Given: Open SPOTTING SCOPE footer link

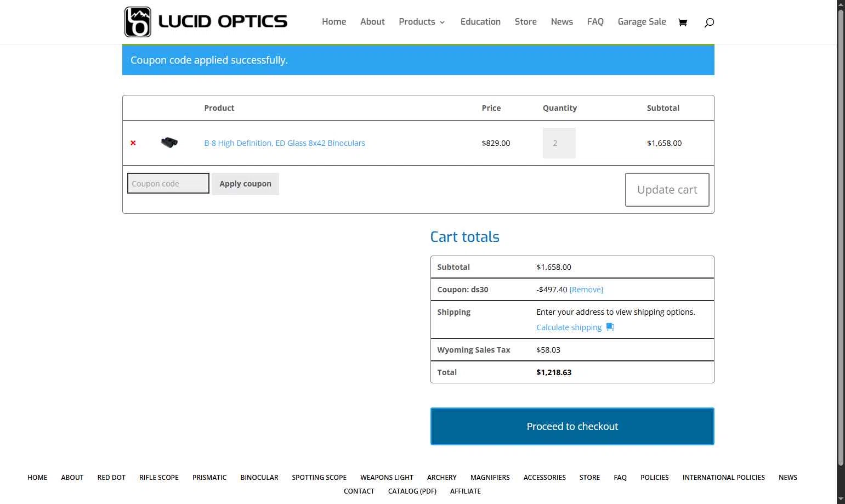Looking at the screenshot, I should (x=319, y=478).
